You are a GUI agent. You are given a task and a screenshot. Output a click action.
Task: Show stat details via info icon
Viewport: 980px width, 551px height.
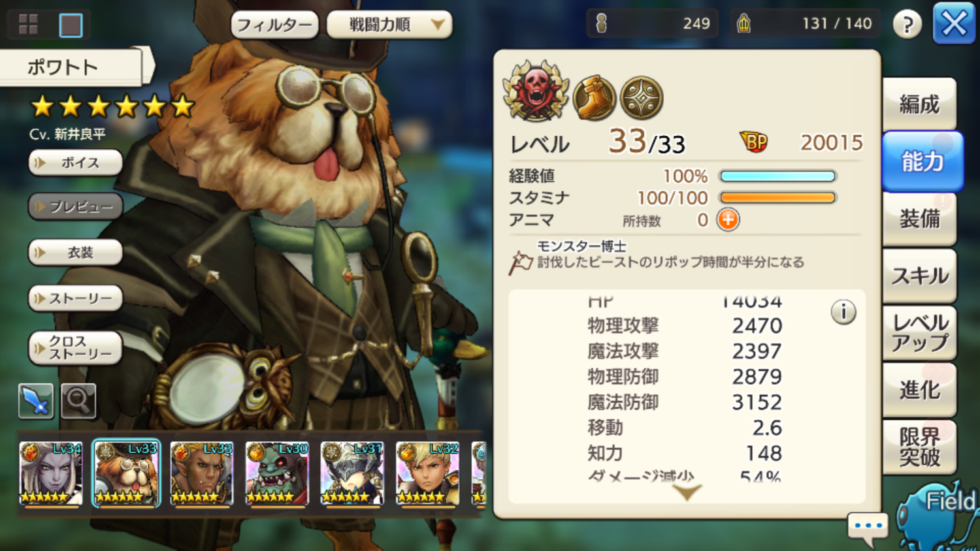pos(843,312)
